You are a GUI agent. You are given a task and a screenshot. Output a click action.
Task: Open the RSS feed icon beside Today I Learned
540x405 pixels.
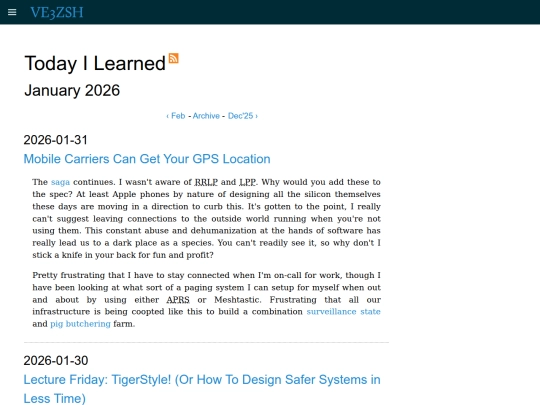174,58
